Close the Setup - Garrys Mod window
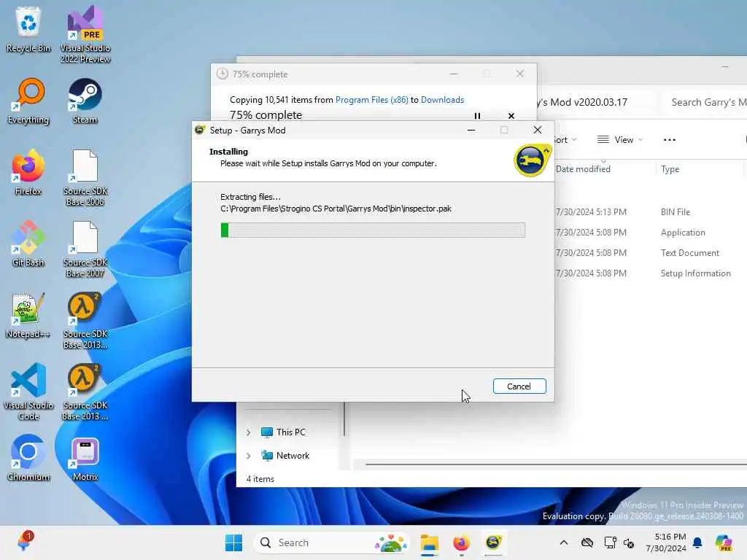747x560 pixels. [x=538, y=130]
